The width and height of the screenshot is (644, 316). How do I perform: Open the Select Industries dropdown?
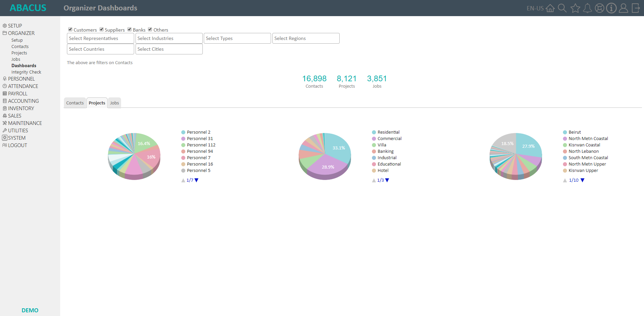coord(169,38)
